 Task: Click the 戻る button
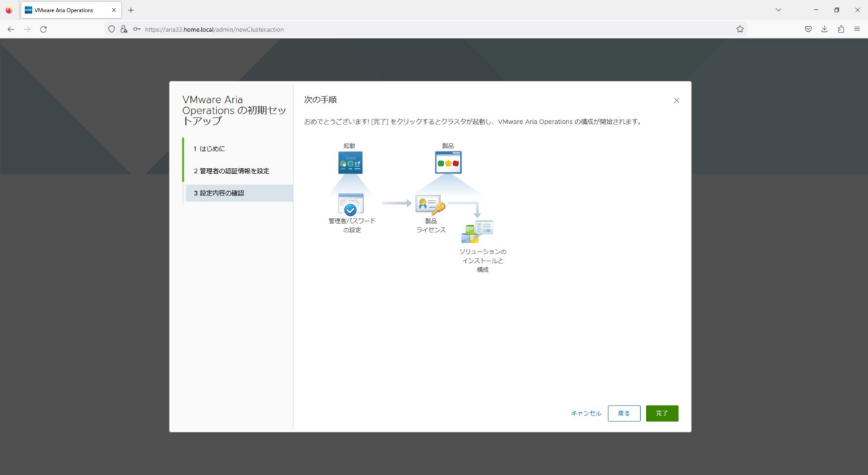(624, 413)
